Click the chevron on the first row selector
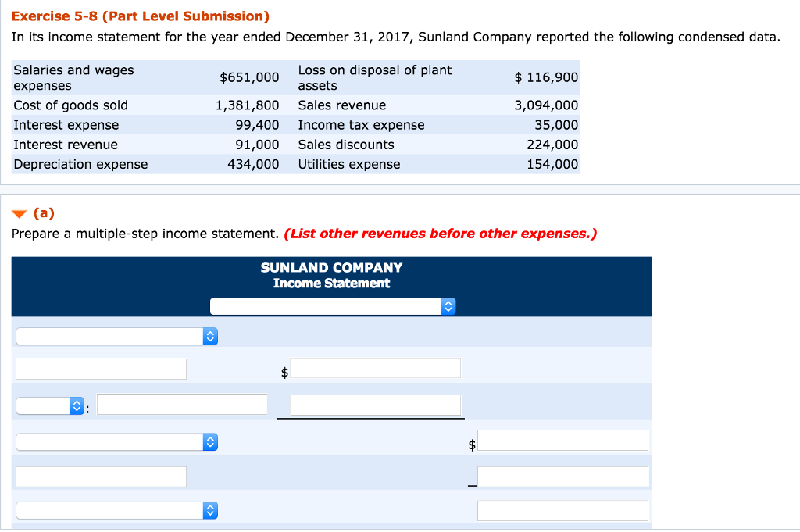The height and width of the screenshot is (532, 800). pyautogui.click(x=209, y=336)
